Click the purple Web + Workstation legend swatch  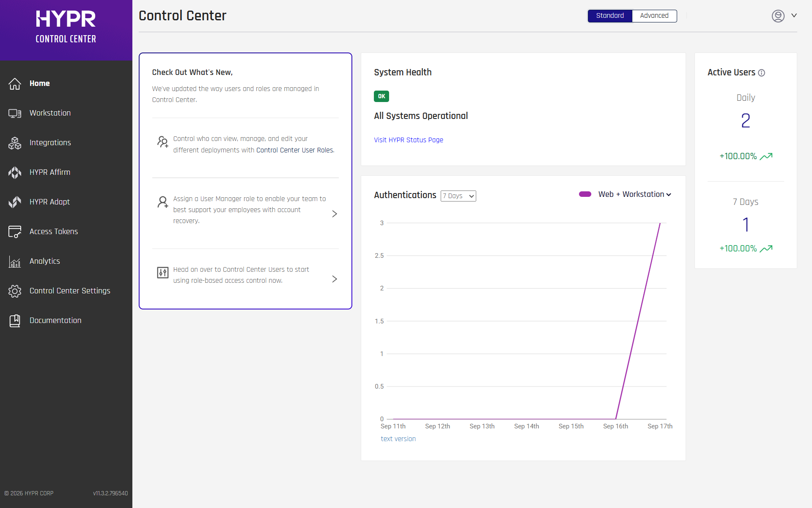[x=585, y=194]
